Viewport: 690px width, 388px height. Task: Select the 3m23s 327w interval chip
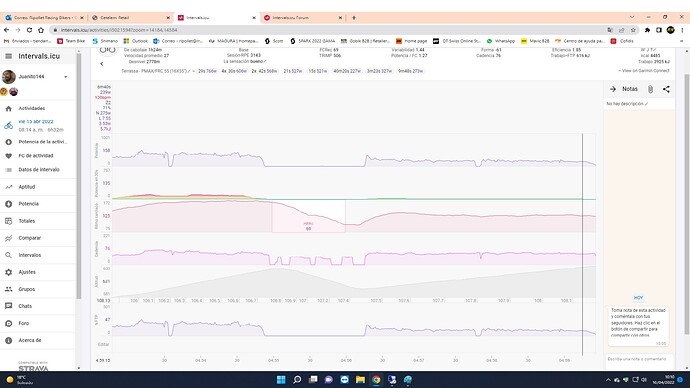(379, 71)
